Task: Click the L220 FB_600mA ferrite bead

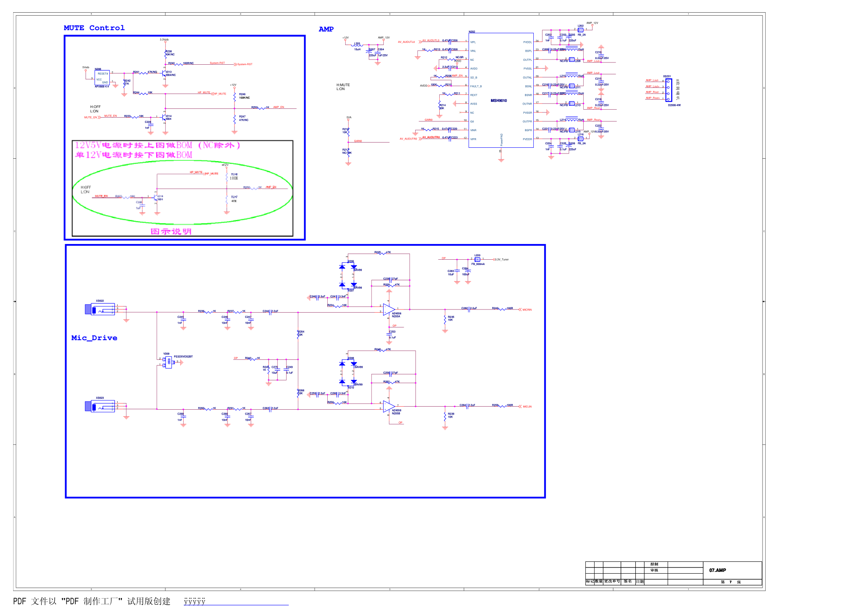Action: pyautogui.click(x=477, y=259)
